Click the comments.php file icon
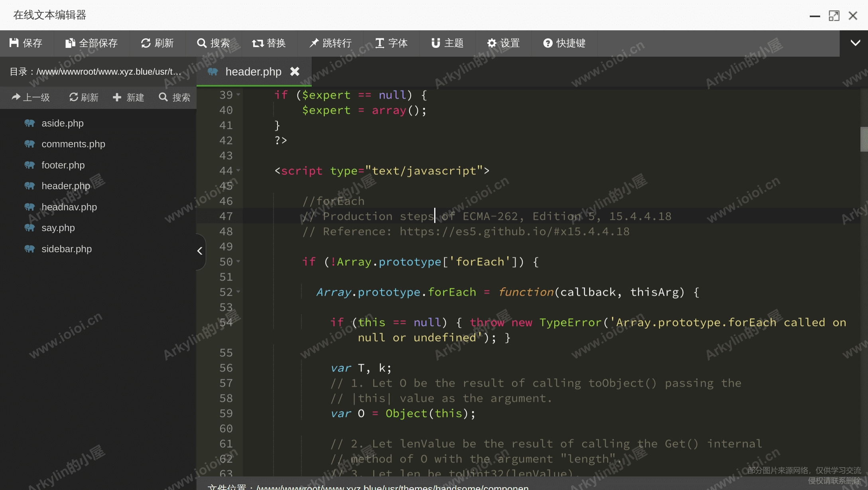The width and height of the screenshot is (868, 490). pyautogui.click(x=30, y=144)
